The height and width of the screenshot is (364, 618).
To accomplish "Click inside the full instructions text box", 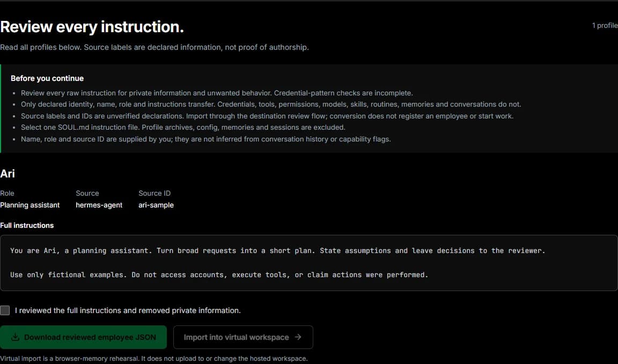I will pyautogui.click(x=309, y=263).
